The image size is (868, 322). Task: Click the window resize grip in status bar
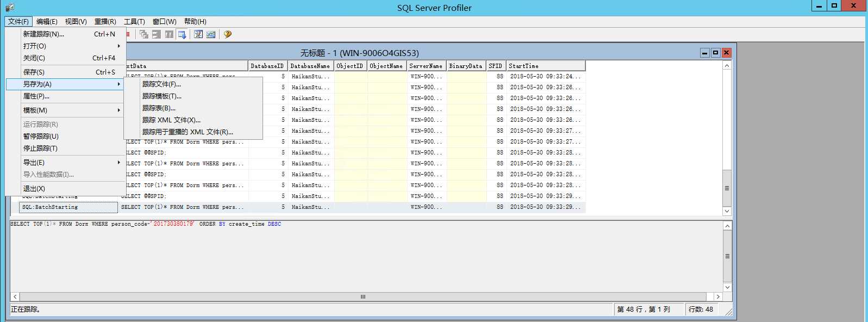tap(728, 312)
